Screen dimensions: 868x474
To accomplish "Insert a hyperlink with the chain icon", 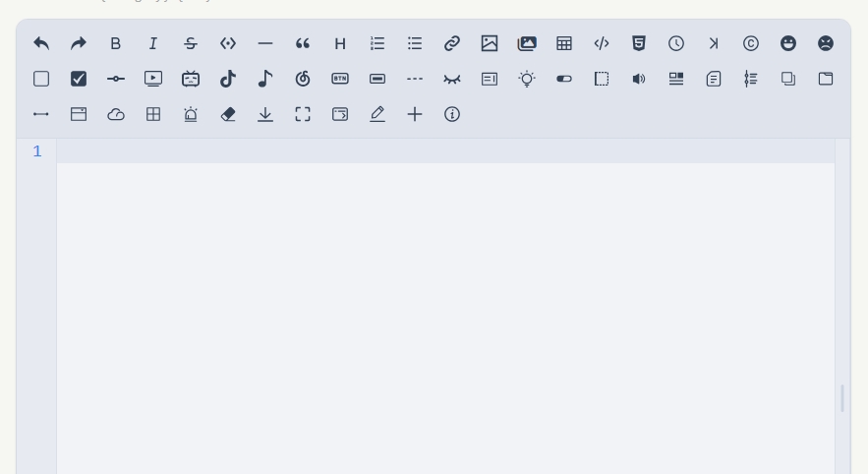I will pyautogui.click(x=452, y=43).
